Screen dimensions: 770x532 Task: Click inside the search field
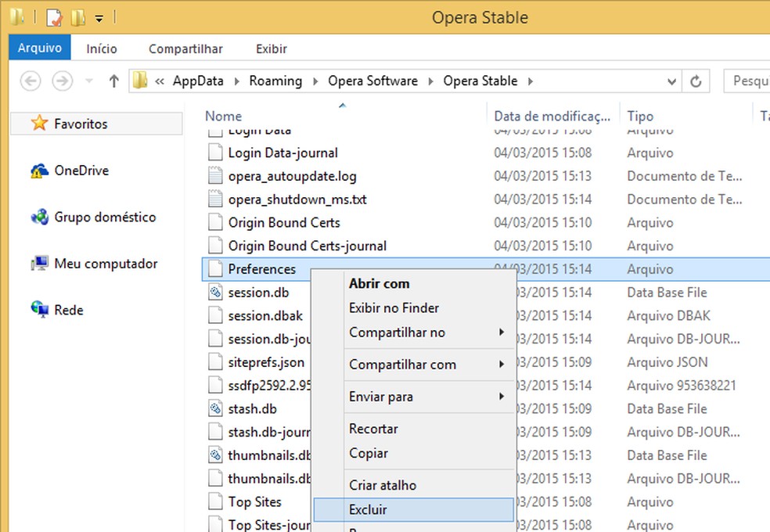pos(747,81)
